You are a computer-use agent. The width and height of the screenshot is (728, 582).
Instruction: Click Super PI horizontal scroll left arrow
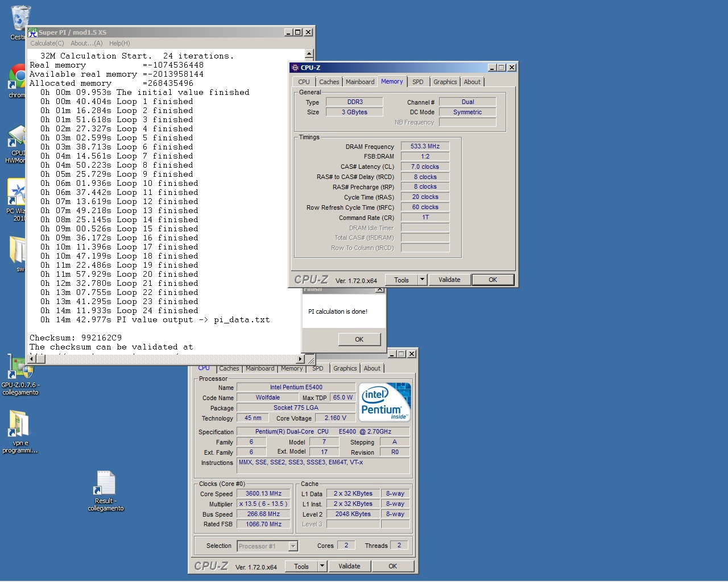[x=32, y=359]
